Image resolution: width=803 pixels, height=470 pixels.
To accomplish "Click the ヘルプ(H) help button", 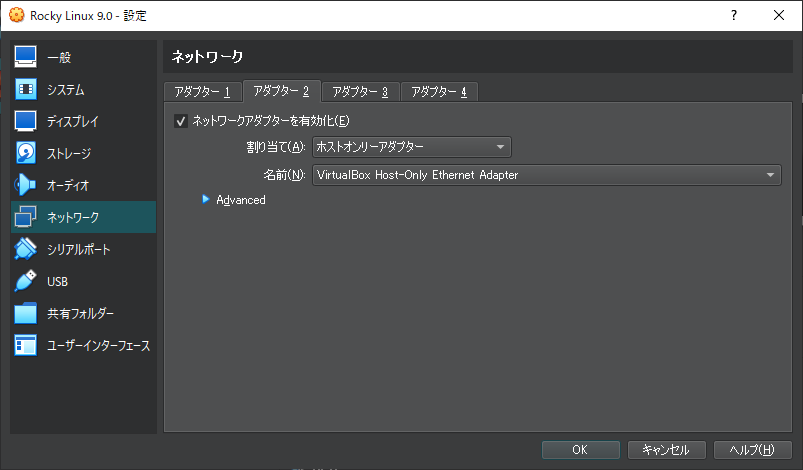I will tap(752, 450).
